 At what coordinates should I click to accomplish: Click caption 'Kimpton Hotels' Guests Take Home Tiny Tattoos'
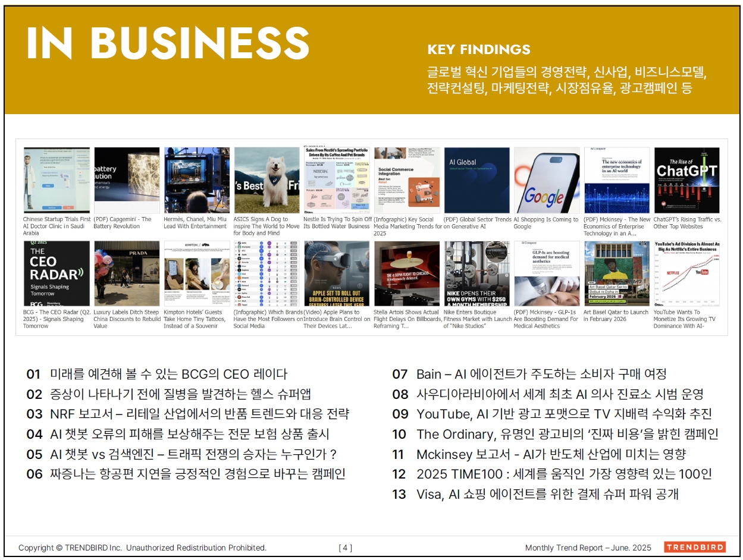click(196, 319)
